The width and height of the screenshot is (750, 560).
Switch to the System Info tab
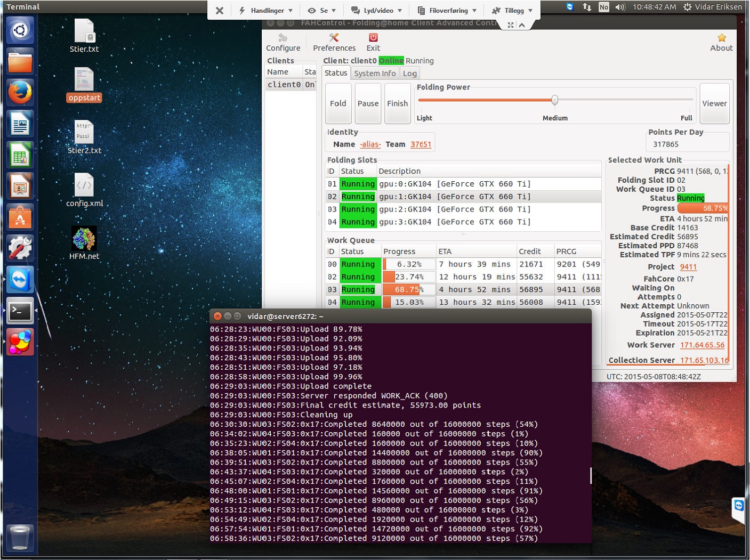(375, 74)
